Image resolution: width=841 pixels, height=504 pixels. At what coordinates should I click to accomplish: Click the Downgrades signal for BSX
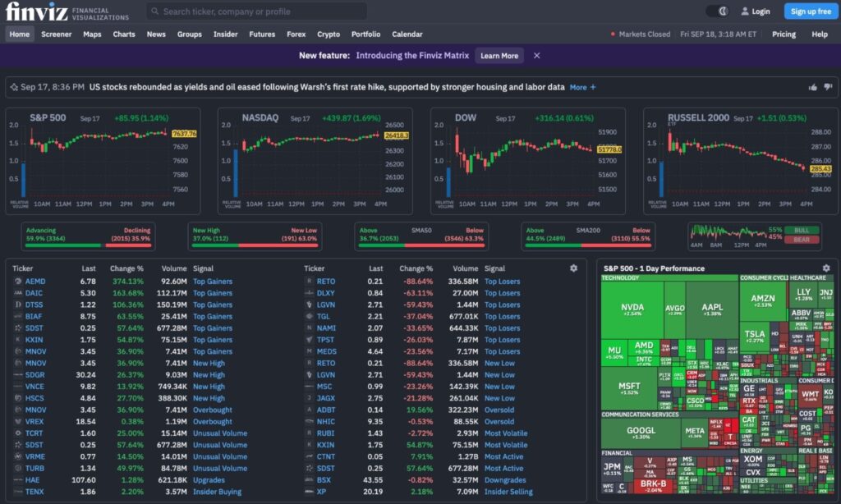[x=505, y=480]
